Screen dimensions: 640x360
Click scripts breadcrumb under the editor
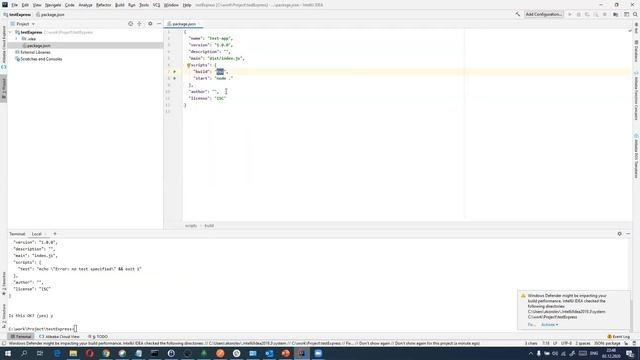point(191,226)
